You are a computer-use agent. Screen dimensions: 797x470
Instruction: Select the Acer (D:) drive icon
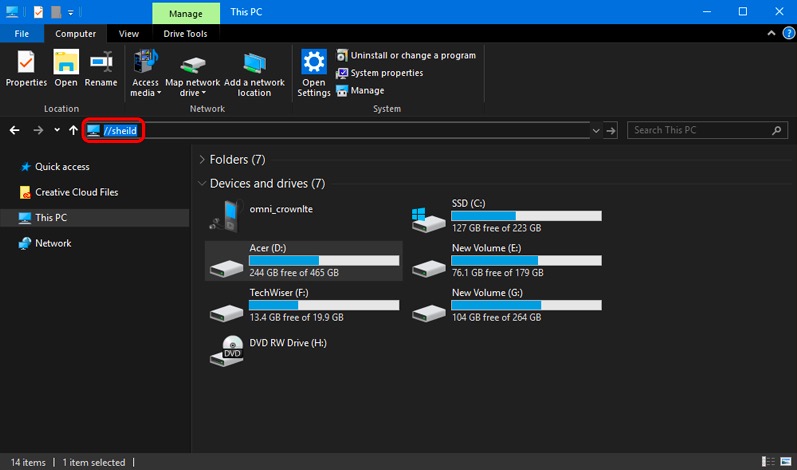(x=226, y=268)
